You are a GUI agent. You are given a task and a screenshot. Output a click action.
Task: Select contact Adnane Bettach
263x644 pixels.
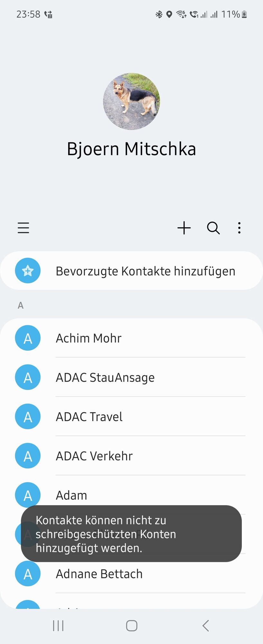(99, 574)
